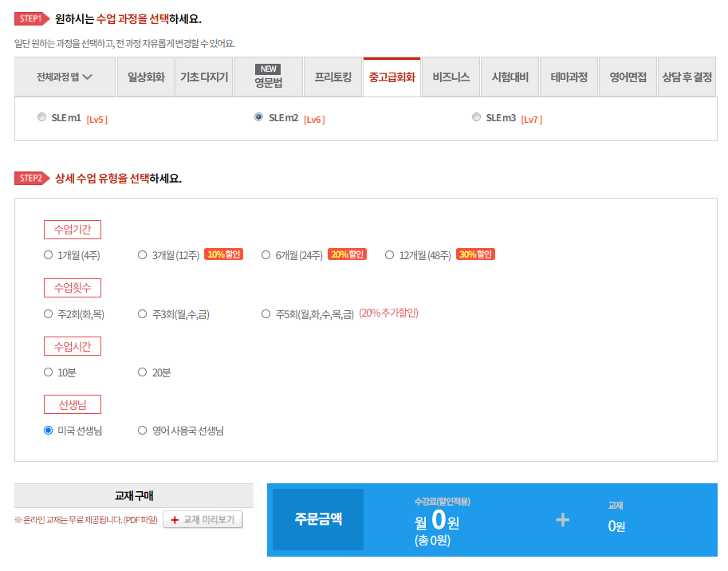Select 주5회(월,화,수,목,금) class frequency

(266, 314)
